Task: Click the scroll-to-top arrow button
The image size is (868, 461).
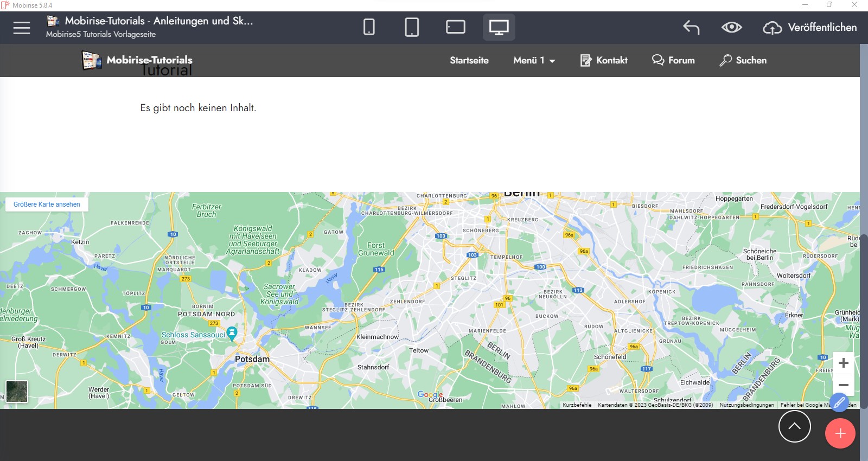Action: (794, 426)
